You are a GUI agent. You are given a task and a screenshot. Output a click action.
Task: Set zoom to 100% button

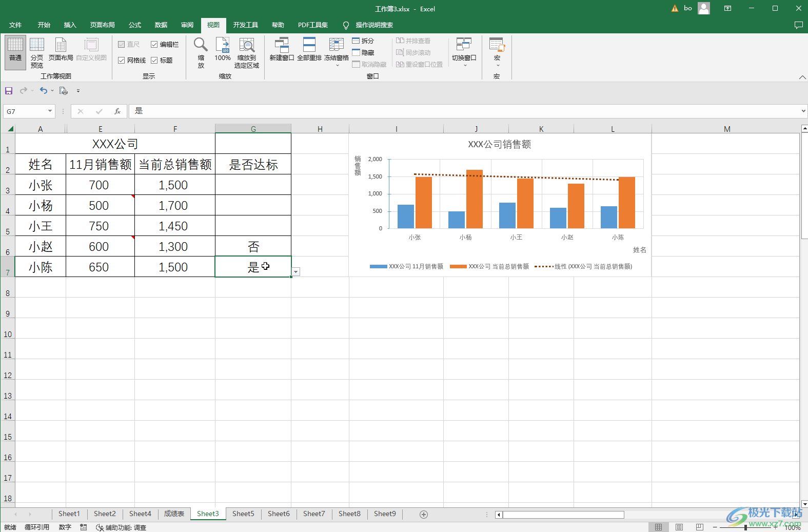[x=223, y=50]
